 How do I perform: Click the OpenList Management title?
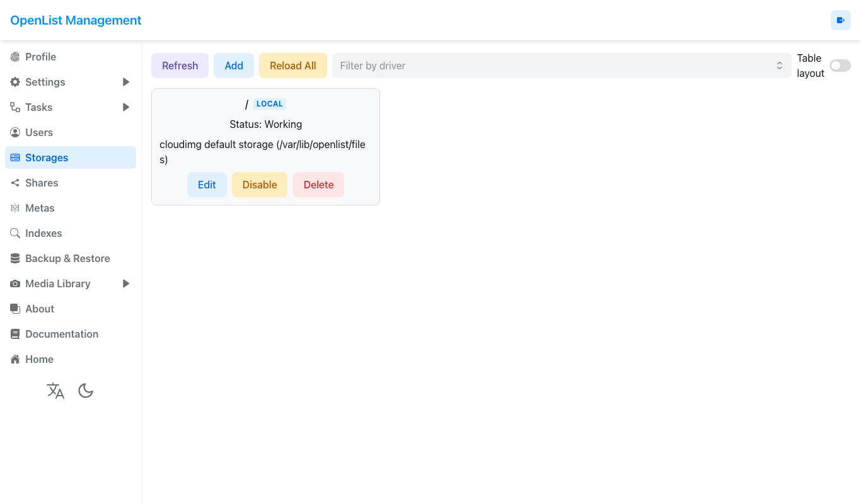(x=76, y=20)
